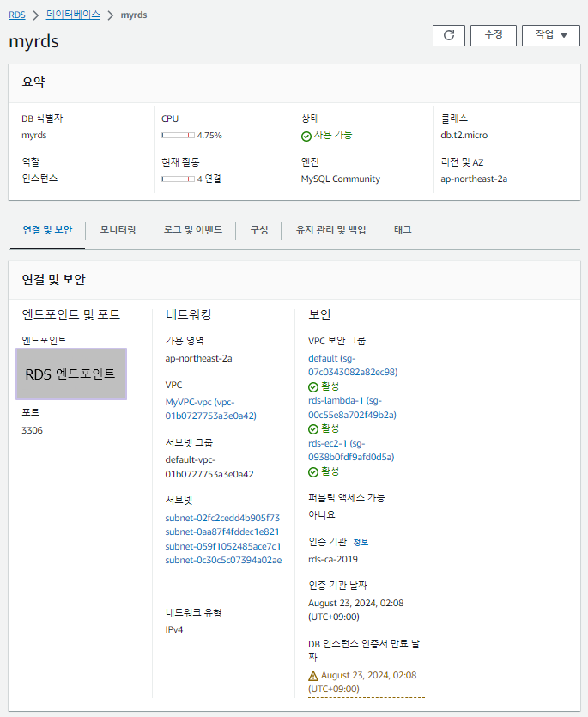This screenshot has height=717, width=588.
Task: Click the 현재 활동 4 연결 bar
Action: tap(178, 179)
